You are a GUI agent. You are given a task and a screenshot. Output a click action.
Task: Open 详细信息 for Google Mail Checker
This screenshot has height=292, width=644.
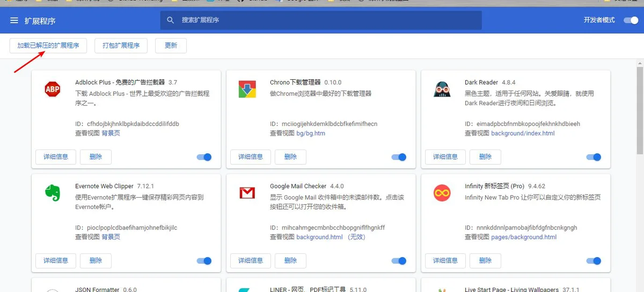pyautogui.click(x=251, y=261)
